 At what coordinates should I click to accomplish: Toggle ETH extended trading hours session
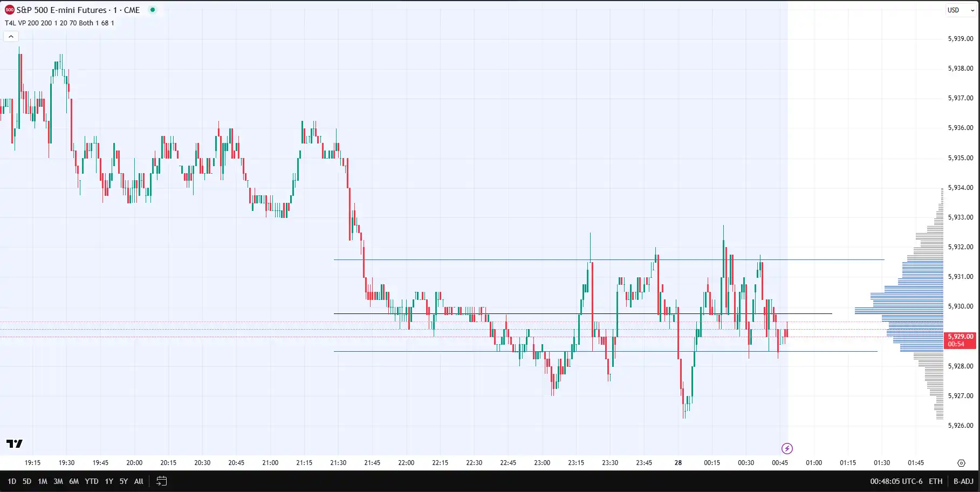point(936,481)
